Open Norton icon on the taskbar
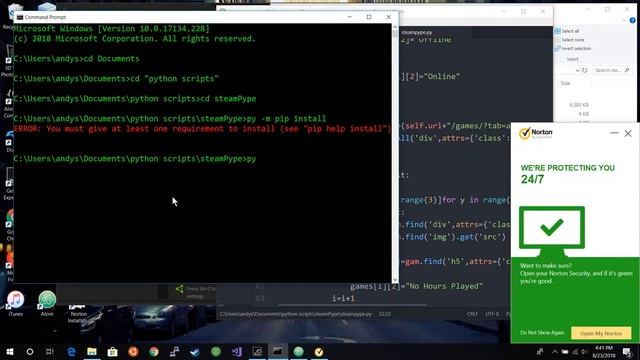 319,351
